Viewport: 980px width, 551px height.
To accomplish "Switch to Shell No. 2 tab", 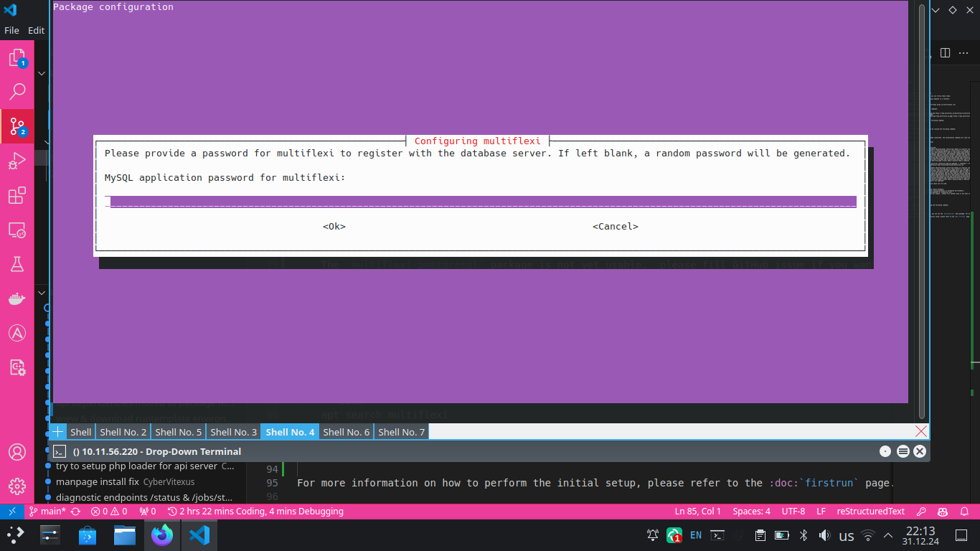I will pos(123,432).
